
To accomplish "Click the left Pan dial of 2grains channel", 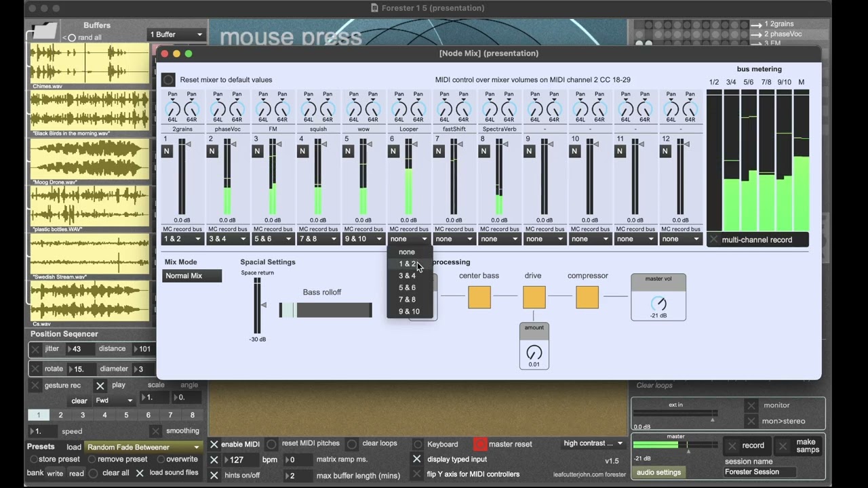I will click(173, 108).
